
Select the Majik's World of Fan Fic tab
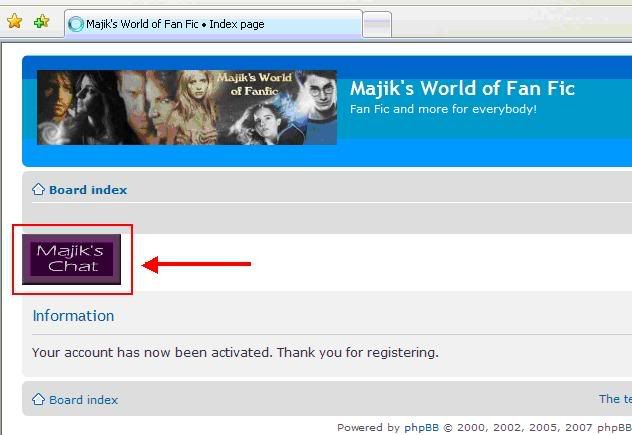point(214,24)
